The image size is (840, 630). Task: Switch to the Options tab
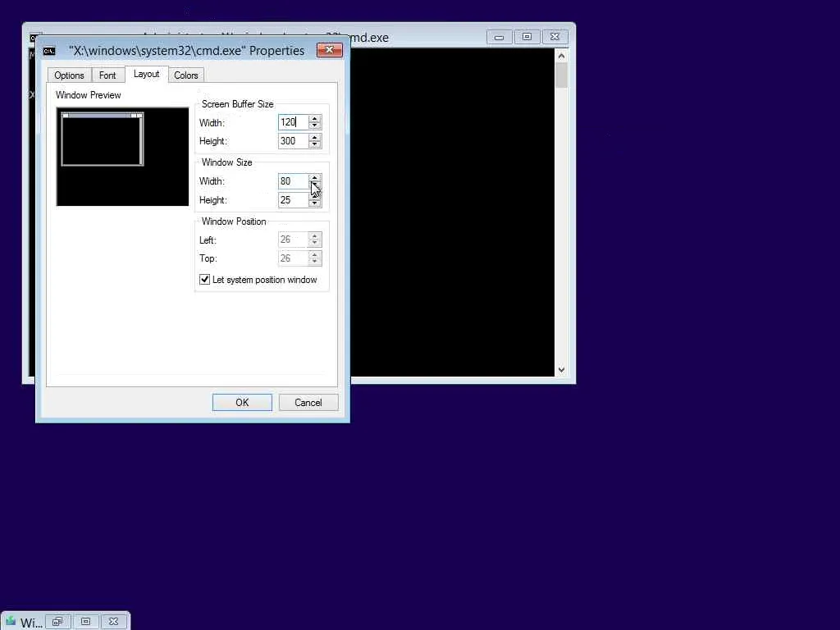[69, 75]
